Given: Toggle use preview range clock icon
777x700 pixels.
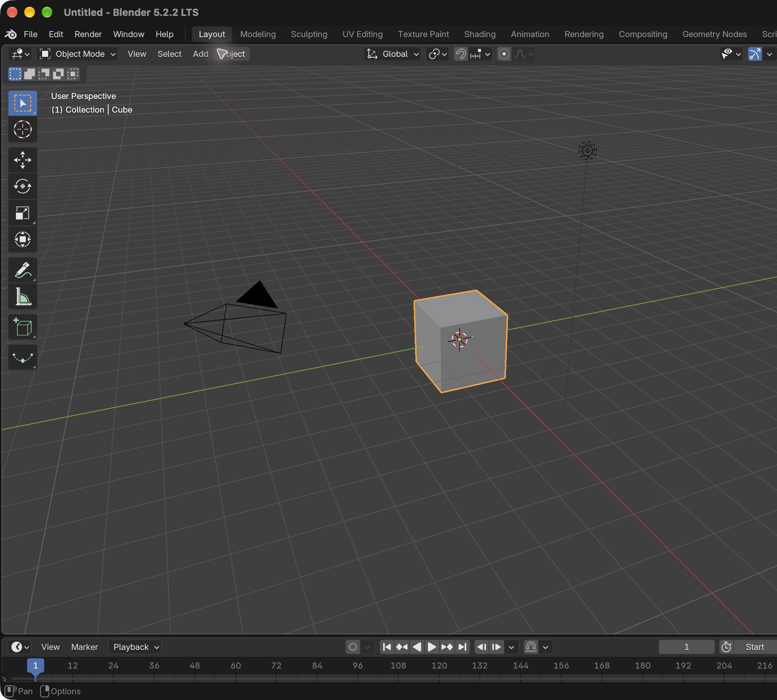Looking at the screenshot, I should tap(726, 647).
